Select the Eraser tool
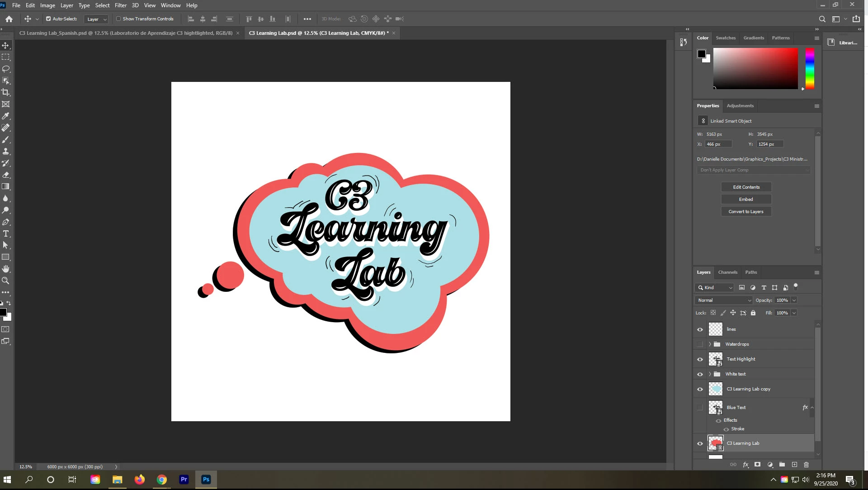The width and height of the screenshot is (868, 490). [6, 175]
